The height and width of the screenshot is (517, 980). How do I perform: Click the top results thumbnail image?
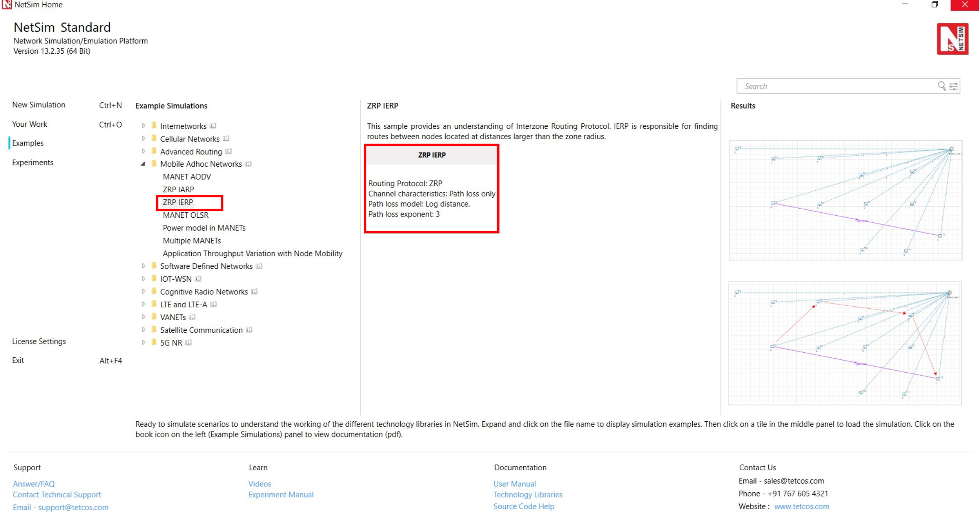tap(846, 200)
